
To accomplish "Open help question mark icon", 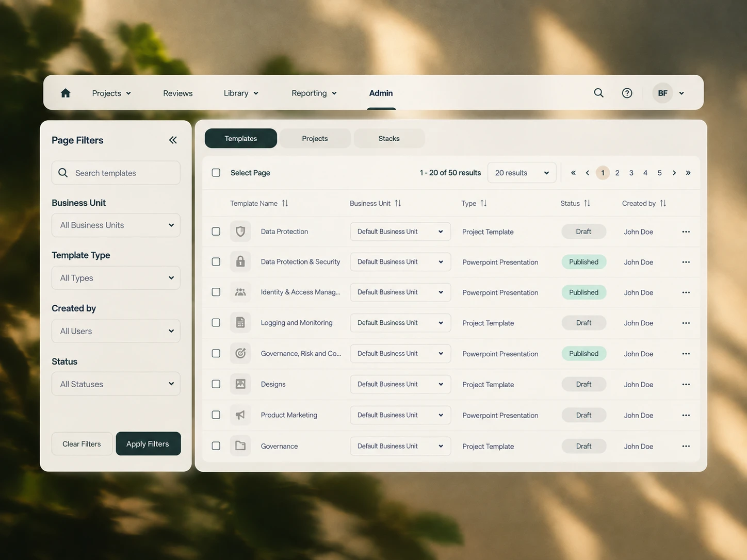I will point(627,93).
